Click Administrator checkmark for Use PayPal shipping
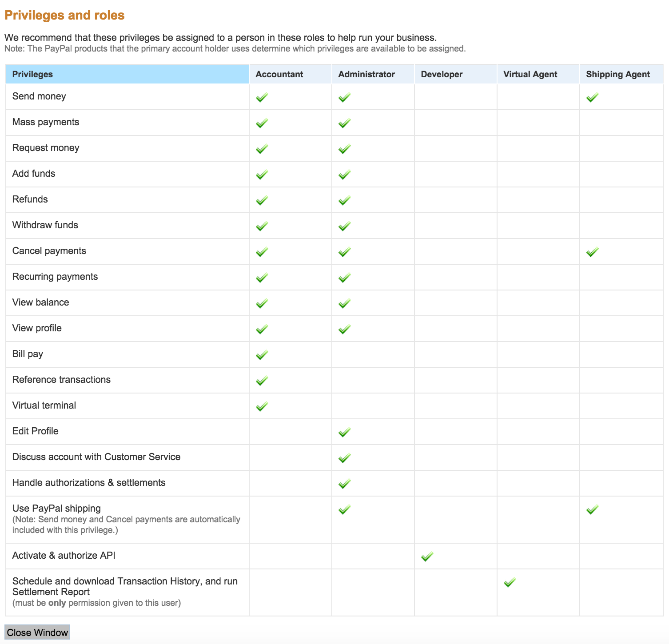The width and height of the screenshot is (669, 644). pyautogui.click(x=345, y=509)
